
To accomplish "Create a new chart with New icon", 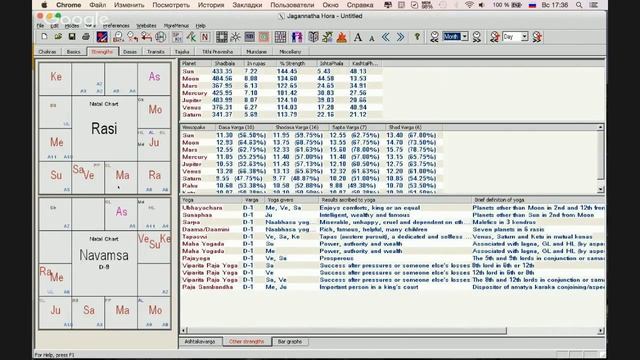I will 44,37.
